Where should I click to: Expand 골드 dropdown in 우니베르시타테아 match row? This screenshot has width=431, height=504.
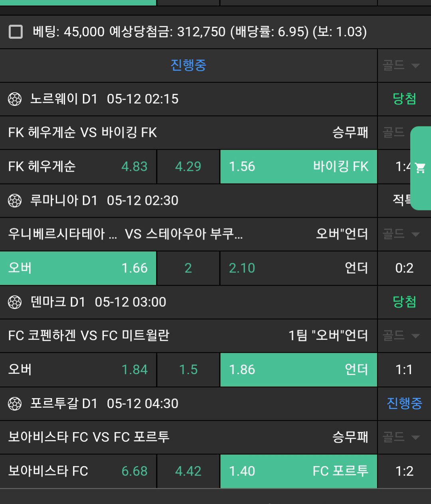pos(401,234)
